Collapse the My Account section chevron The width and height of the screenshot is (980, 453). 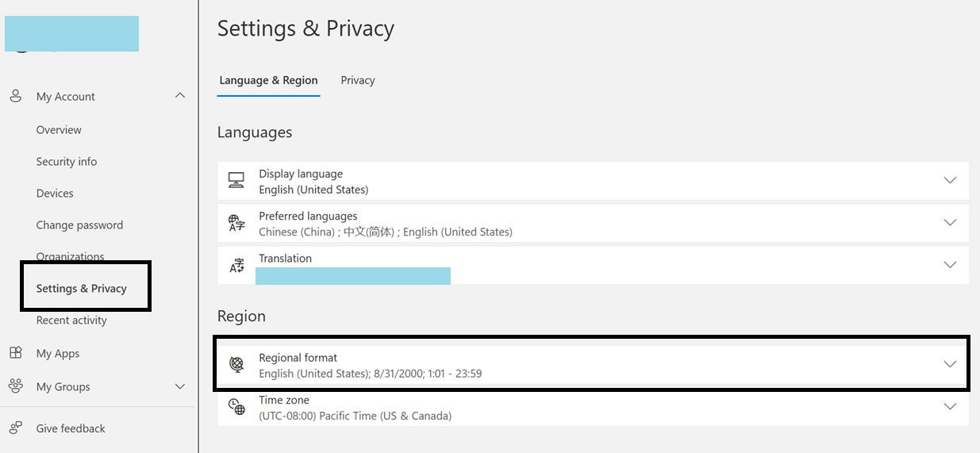pos(180,96)
